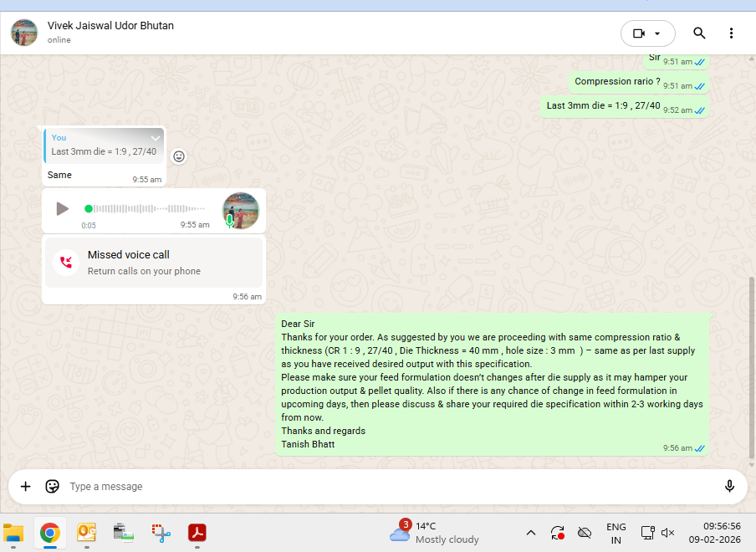Open the attachment plus menu
The height and width of the screenshot is (552, 756).
point(25,486)
